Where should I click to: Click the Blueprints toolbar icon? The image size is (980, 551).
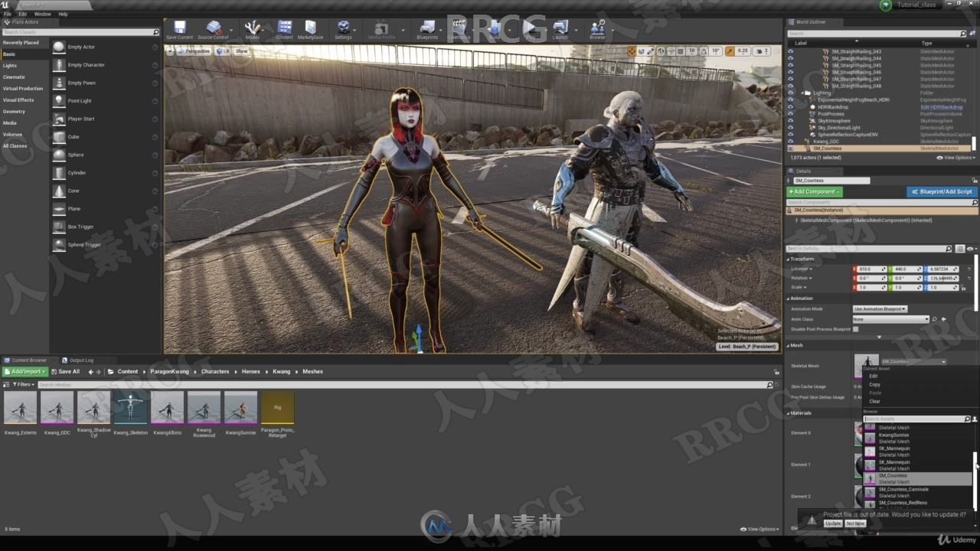[427, 30]
